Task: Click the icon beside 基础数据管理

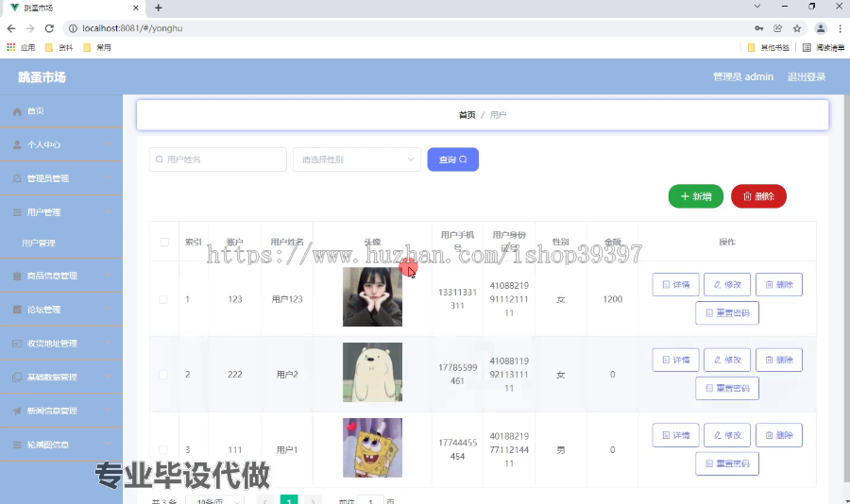Action: (x=17, y=378)
